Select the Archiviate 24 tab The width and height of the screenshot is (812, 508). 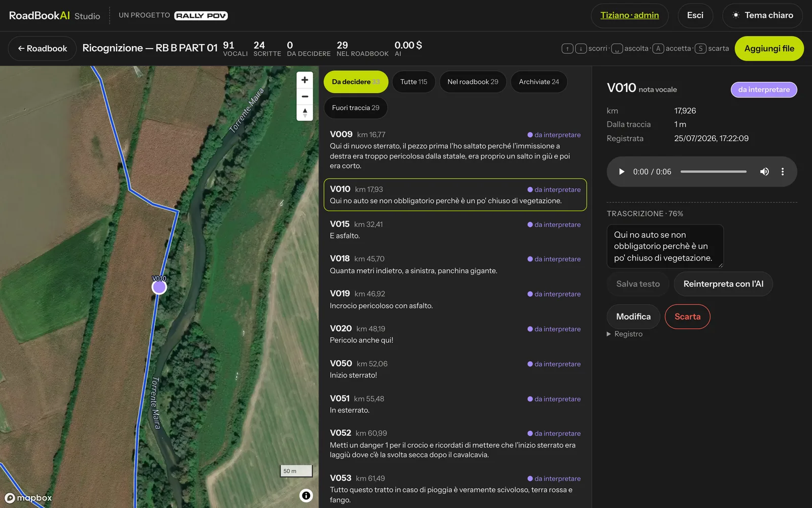click(x=539, y=82)
